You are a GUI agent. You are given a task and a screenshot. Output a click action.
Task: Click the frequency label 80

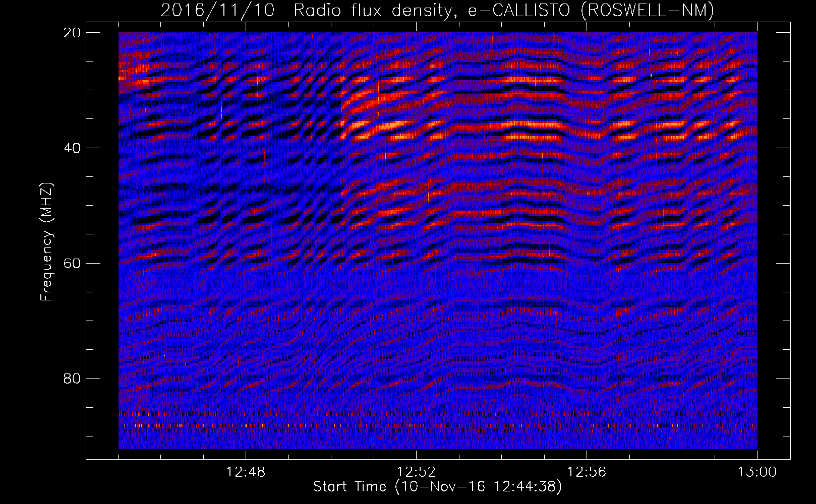(x=73, y=379)
